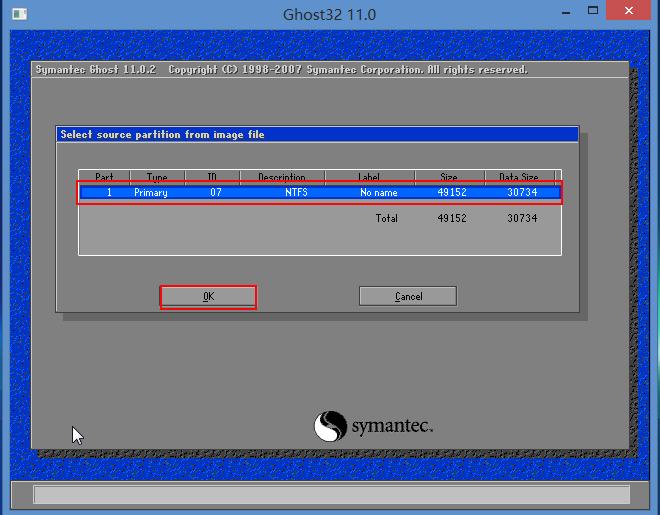Click the status bar field at bottom
660x515 pixels.
pyautogui.click(x=332, y=494)
